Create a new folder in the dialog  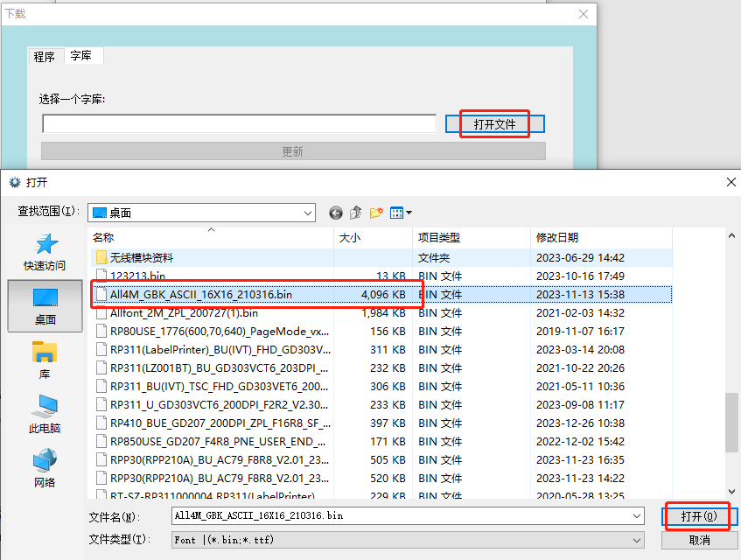[x=377, y=213]
